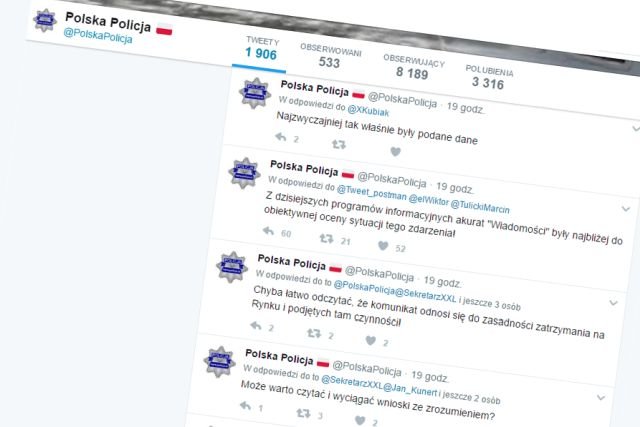
Task: Open more-options chevron on 'Chyba łatwo odczytać' tweet
Action: tap(613, 303)
